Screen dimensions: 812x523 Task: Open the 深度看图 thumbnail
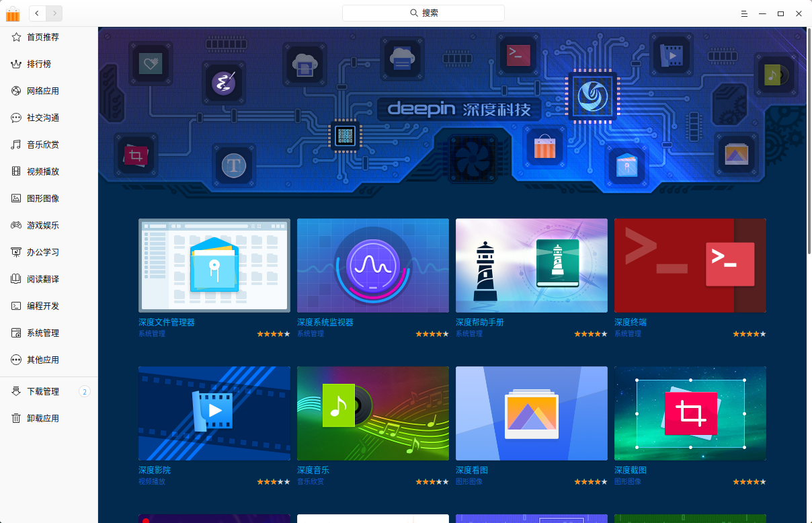click(x=532, y=413)
